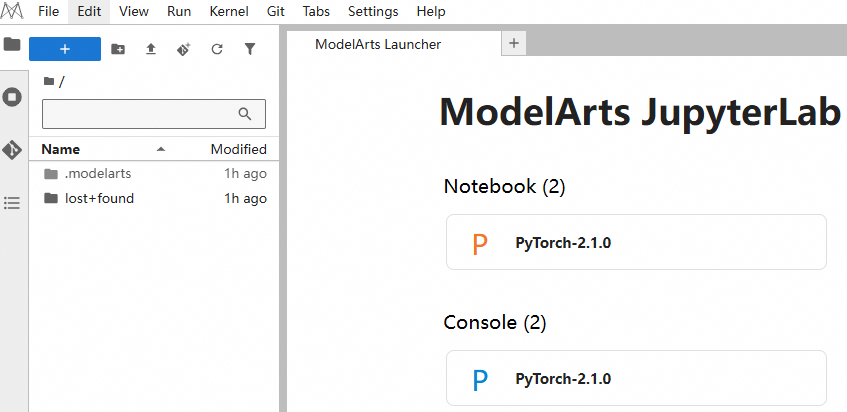The image size is (847, 412).
Task: Open the File menu
Action: point(49,11)
